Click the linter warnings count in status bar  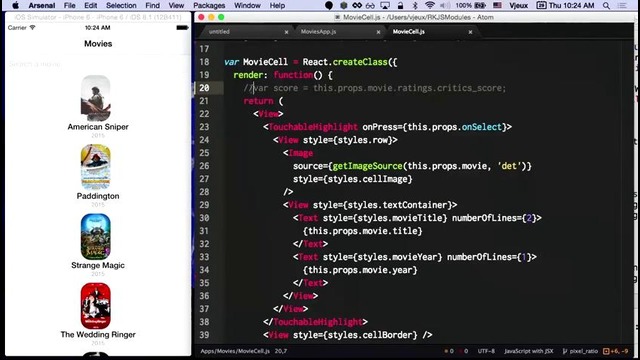tap(449, 351)
